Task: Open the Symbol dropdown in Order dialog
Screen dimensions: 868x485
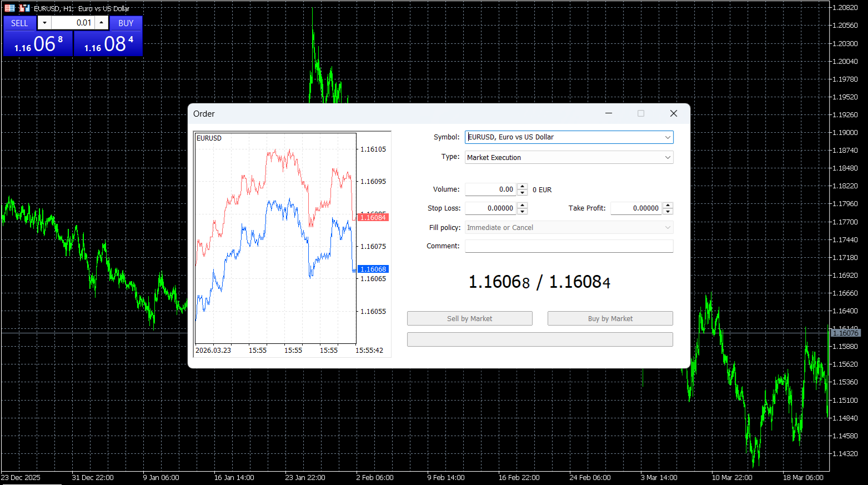Action: [x=569, y=137]
